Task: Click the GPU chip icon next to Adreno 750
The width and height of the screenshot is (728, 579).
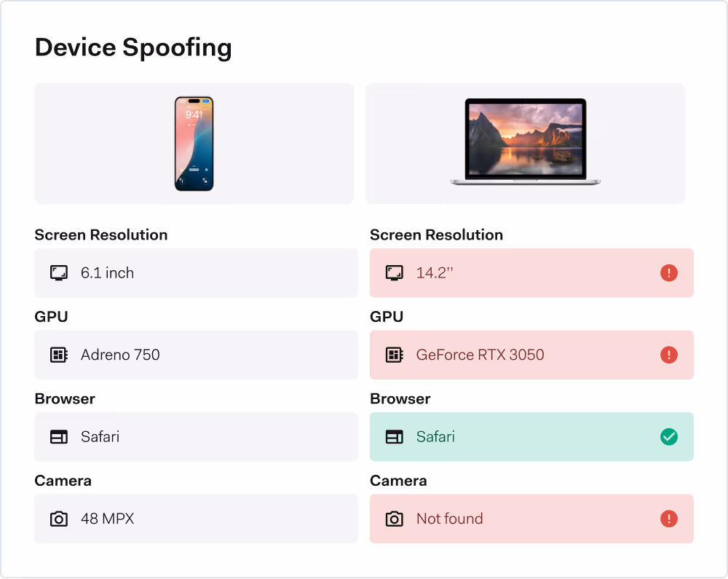Action: 58,355
